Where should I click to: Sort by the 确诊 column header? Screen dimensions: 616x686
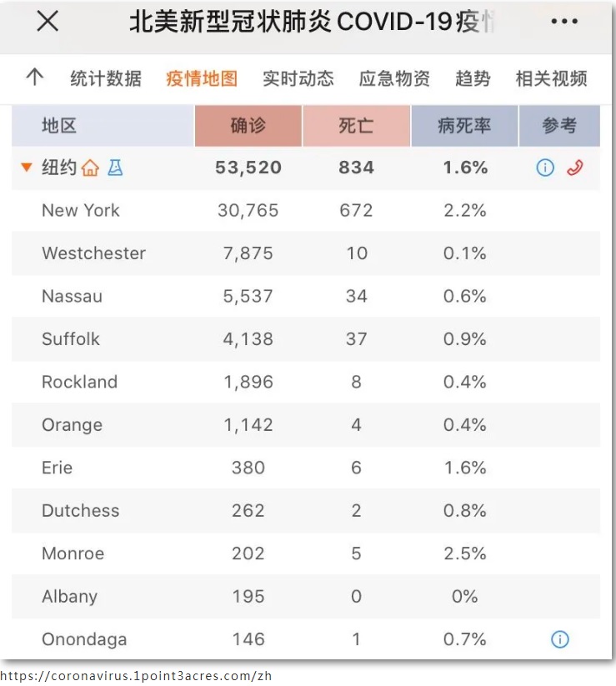(248, 126)
